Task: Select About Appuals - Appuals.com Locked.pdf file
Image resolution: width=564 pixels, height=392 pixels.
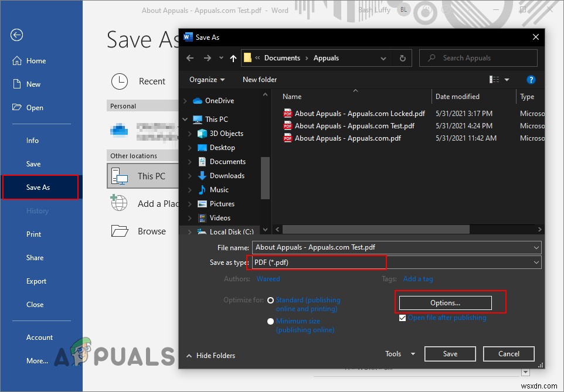Action: (x=354, y=114)
